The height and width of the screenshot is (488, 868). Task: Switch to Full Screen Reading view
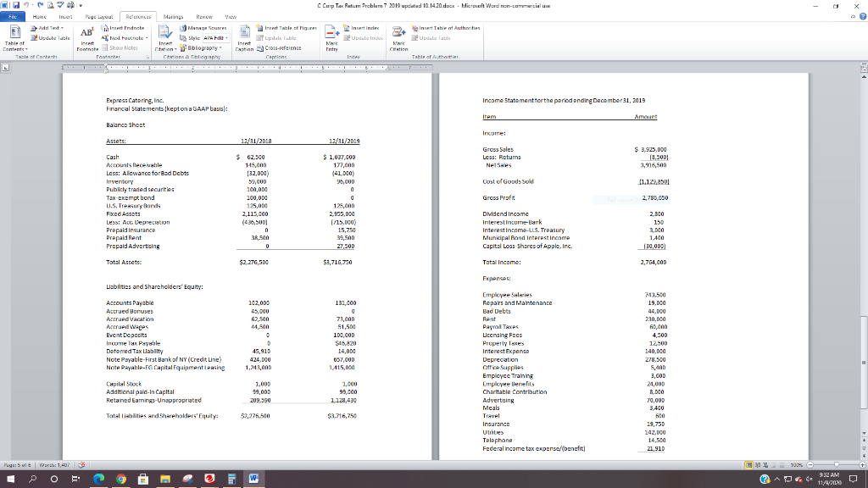click(757, 463)
